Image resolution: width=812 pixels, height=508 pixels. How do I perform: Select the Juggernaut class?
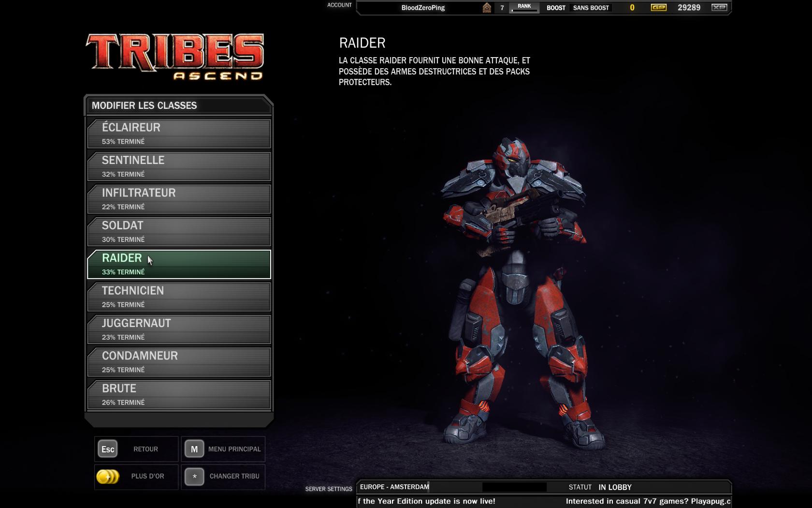tap(179, 329)
